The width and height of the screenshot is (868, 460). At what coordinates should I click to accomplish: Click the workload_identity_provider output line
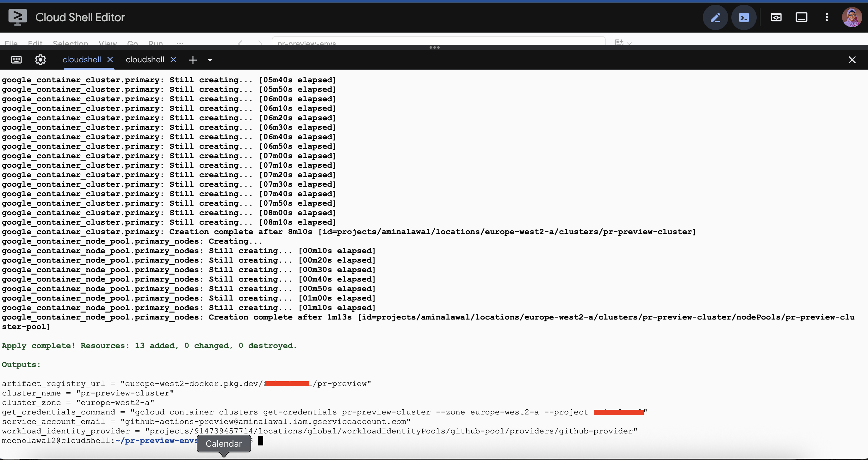tap(319, 431)
